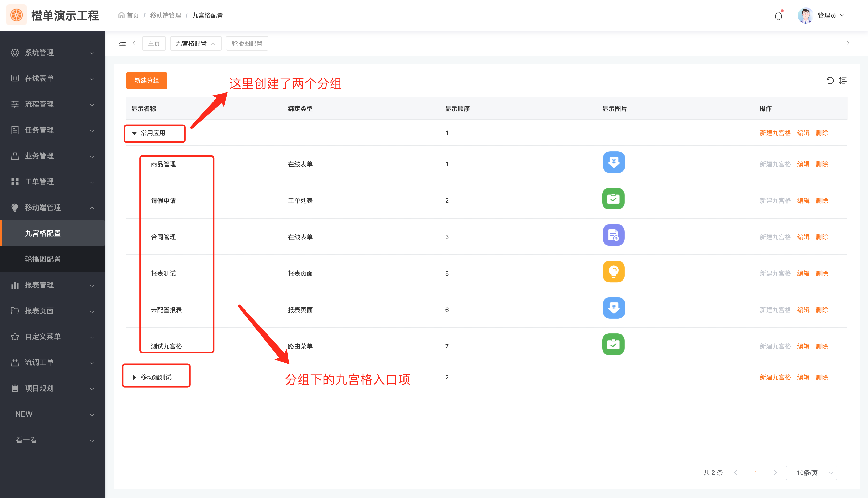This screenshot has height=498, width=868.
Task: Click the 测试九宫格 row green icon
Action: 613,344
